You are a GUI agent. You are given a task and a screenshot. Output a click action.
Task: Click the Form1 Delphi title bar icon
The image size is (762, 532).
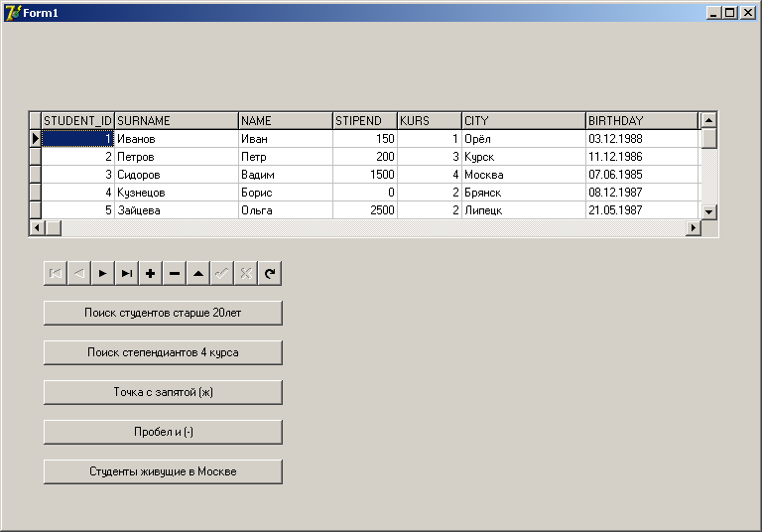13,13
